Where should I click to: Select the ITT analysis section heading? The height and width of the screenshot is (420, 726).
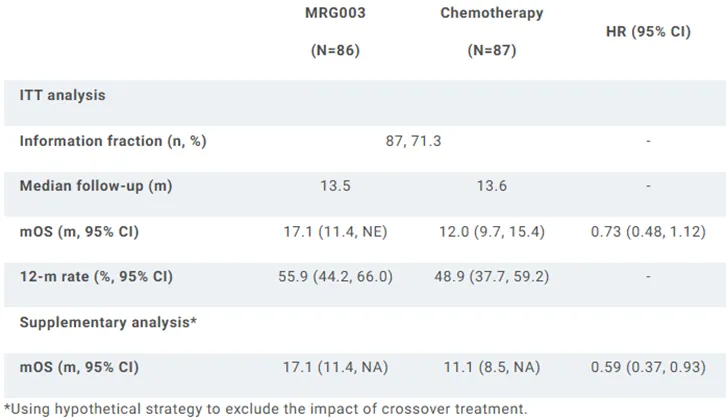click(x=62, y=95)
